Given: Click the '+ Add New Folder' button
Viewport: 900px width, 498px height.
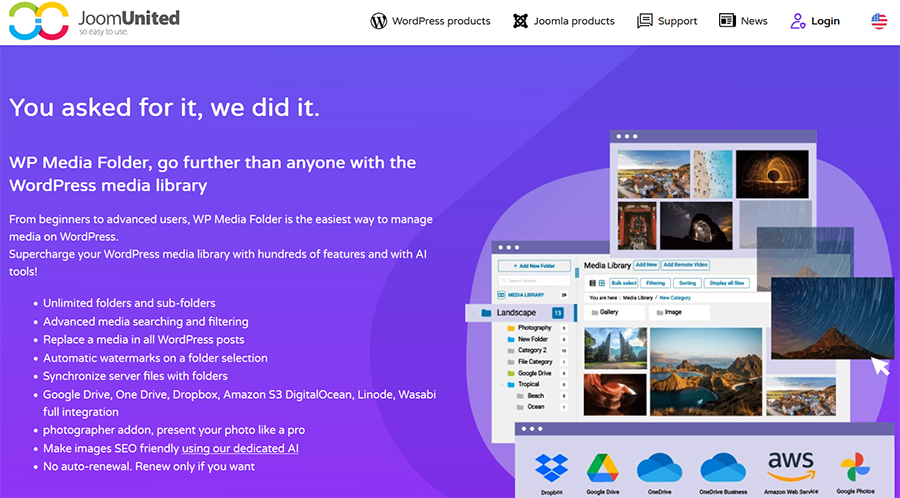Looking at the screenshot, I should (534, 266).
